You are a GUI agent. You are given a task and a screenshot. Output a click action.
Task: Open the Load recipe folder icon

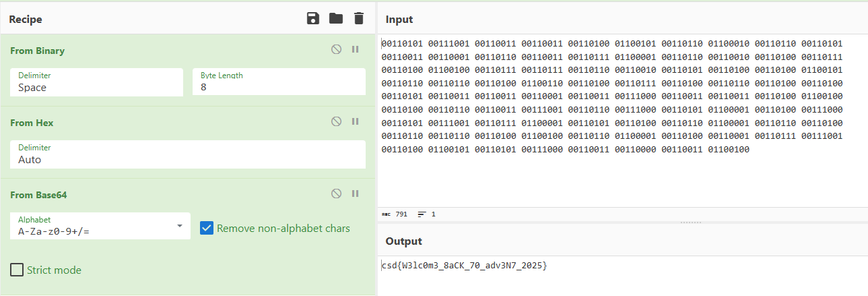coord(336,19)
